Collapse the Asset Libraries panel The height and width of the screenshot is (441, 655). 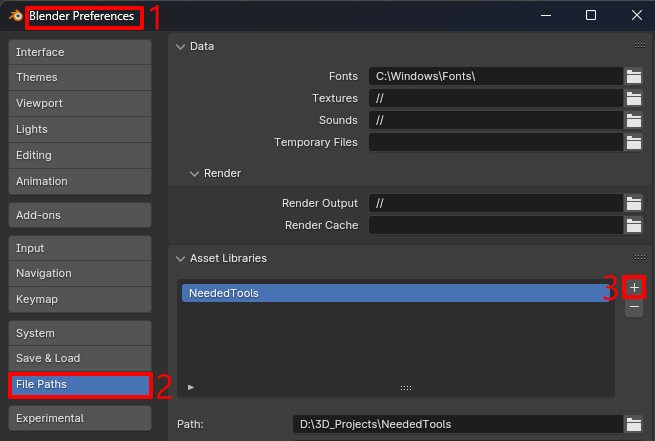point(180,259)
